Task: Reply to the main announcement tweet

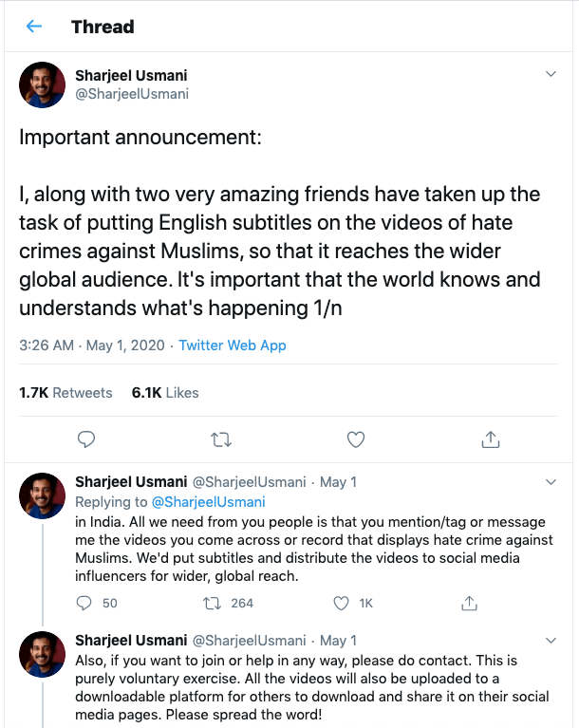Action: 86,439
